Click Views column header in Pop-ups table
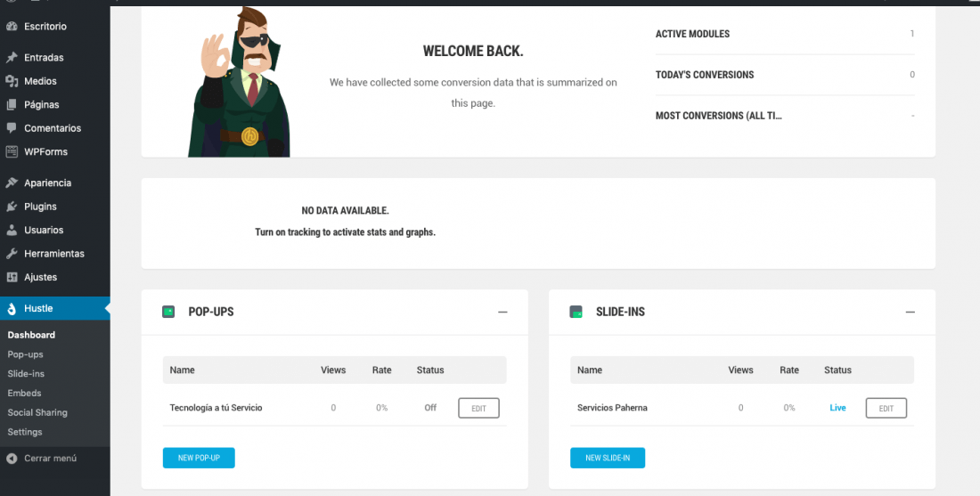 tap(333, 370)
